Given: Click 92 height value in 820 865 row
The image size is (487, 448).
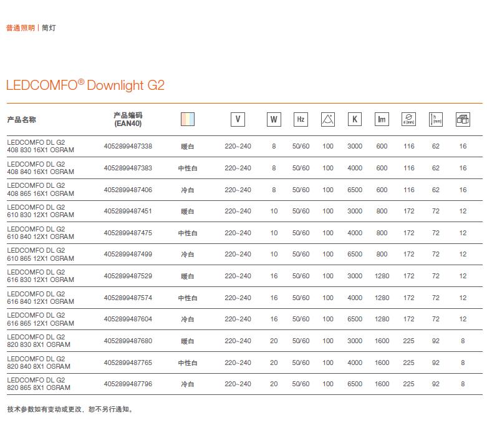Looking at the screenshot, I should pos(436,384).
